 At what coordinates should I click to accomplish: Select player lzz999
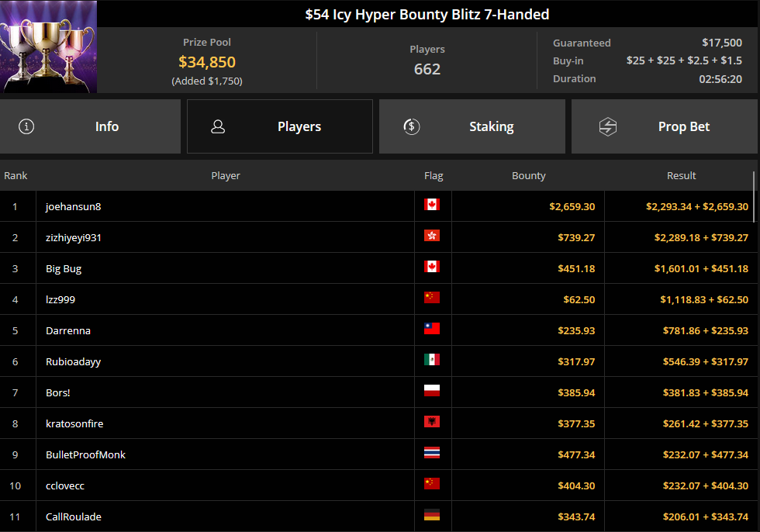[60, 299]
